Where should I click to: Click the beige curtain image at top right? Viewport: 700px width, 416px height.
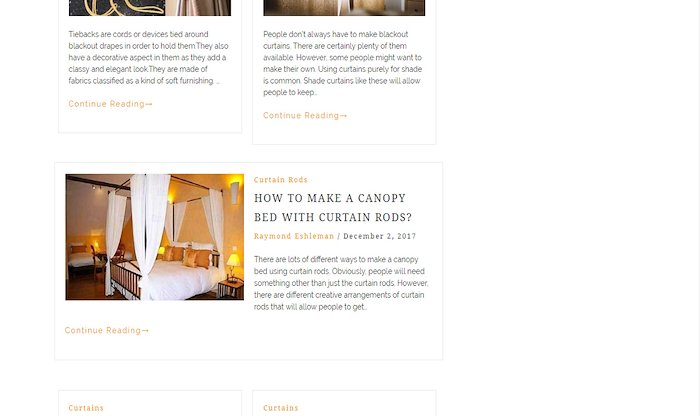(344, 8)
